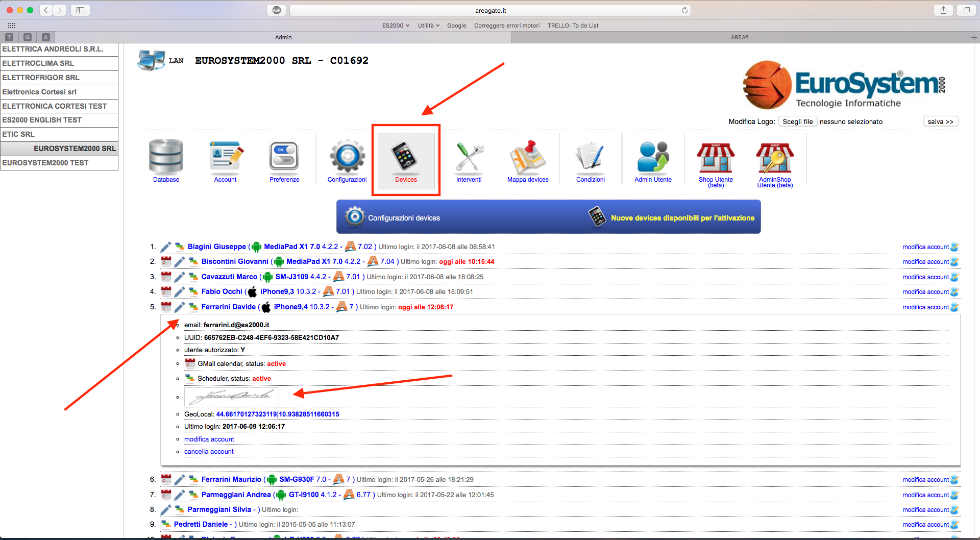This screenshot has width=980, height=540.
Task: Select ELETTROFRIGOR SRL in sidebar
Action: point(59,78)
